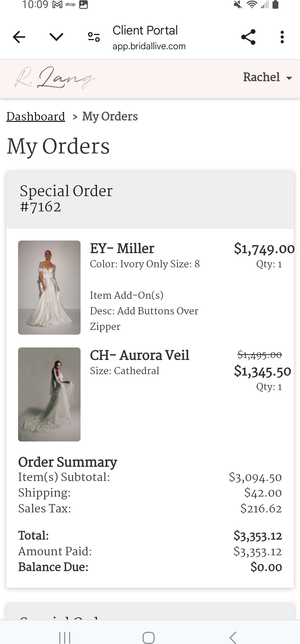
Task: Open the EY- Miller item title
Action: point(122,248)
